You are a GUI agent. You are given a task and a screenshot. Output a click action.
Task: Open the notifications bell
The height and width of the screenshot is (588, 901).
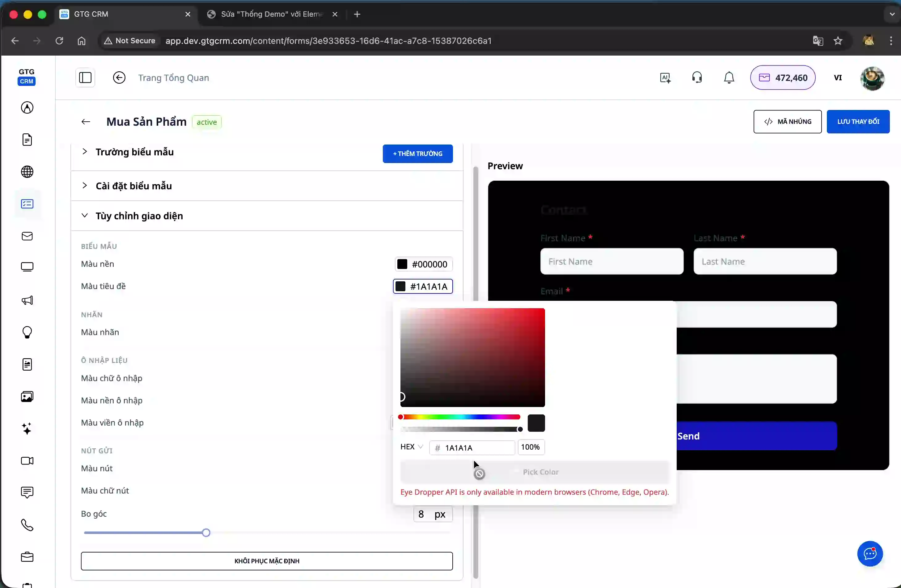[729, 78]
